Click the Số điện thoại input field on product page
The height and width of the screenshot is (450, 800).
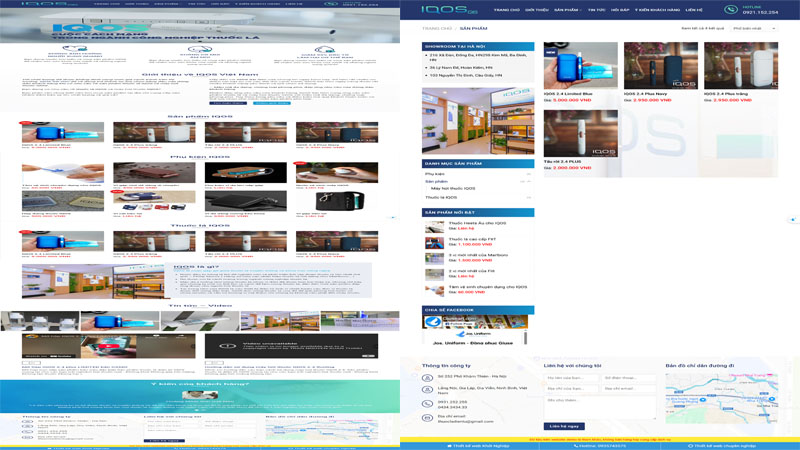click(629, 378)
